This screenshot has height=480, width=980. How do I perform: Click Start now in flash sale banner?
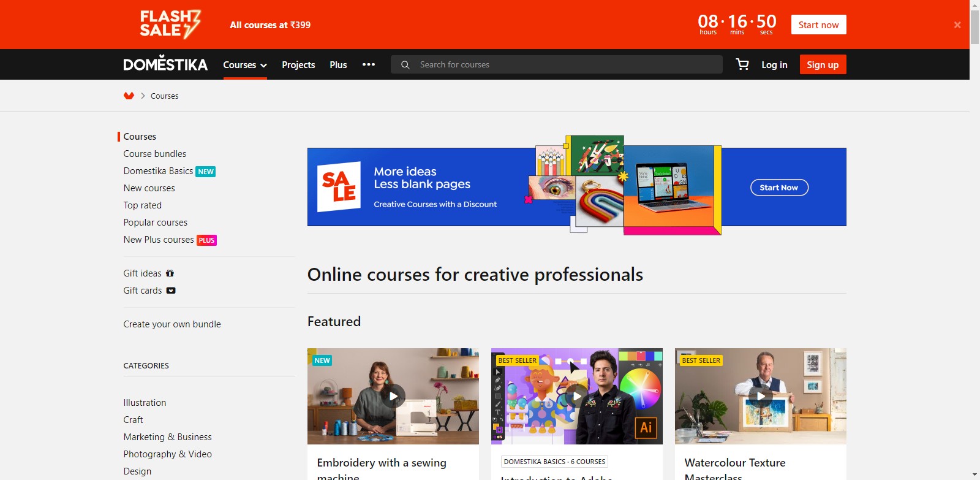pyautogui.click(x=818, y=25)
